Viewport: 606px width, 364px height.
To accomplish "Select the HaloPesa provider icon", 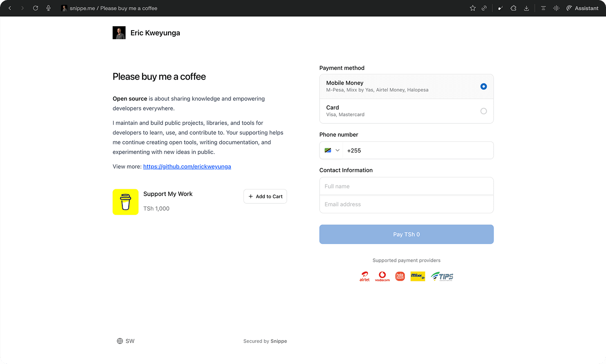I will [x=400, y=276].
